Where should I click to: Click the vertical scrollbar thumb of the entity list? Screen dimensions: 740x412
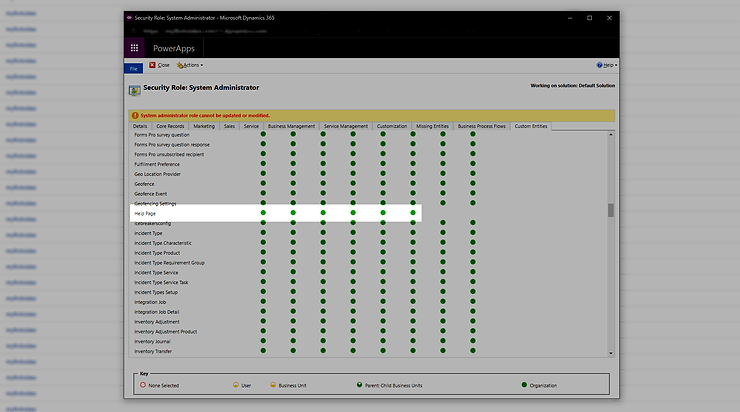[611, 210]
